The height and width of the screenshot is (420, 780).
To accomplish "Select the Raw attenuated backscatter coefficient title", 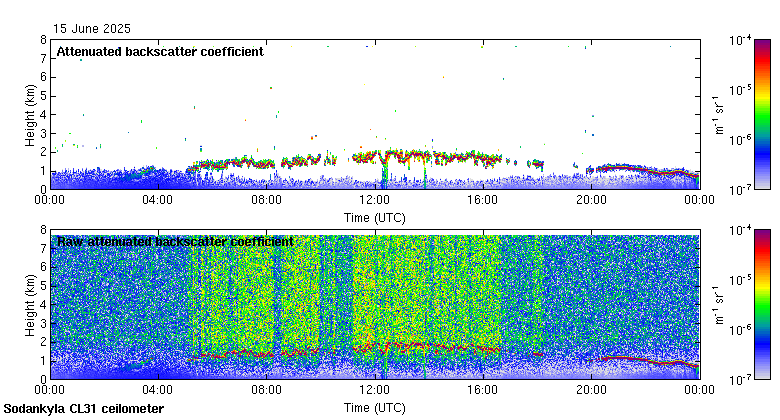I will click(x=175, y=242).
